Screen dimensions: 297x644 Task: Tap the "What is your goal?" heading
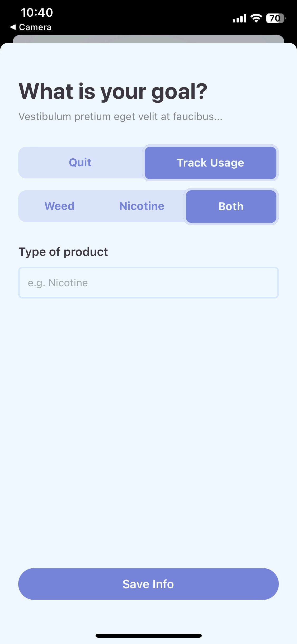113,91
